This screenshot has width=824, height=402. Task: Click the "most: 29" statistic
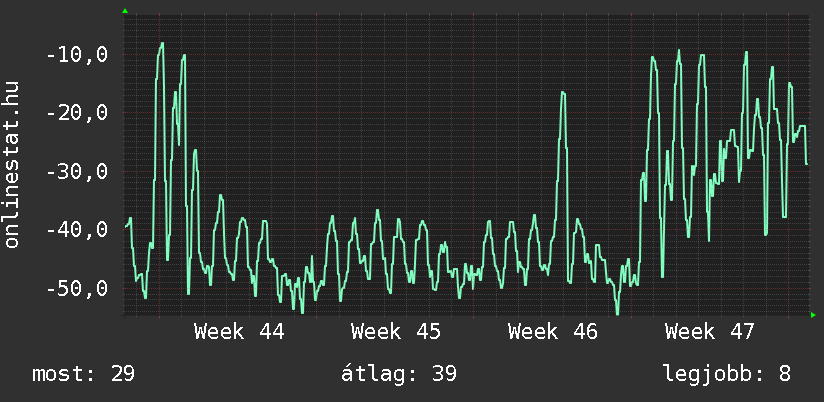(83, 374)
